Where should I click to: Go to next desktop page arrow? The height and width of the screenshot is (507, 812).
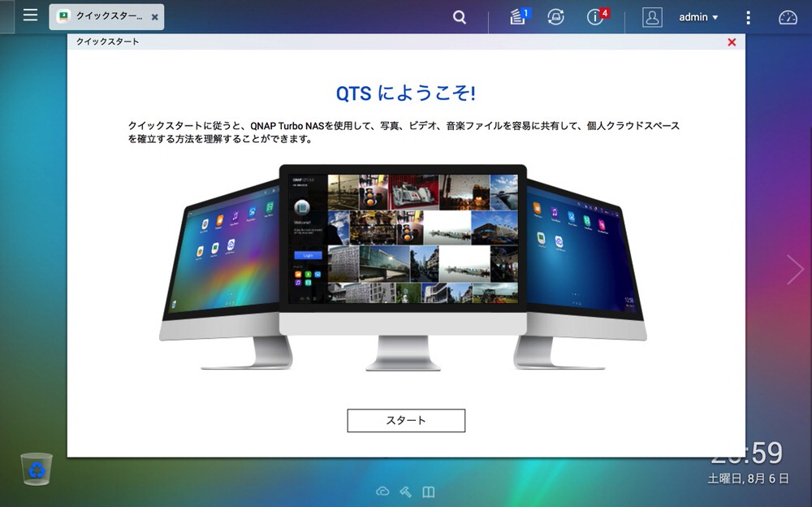click(x=794, y=269)
